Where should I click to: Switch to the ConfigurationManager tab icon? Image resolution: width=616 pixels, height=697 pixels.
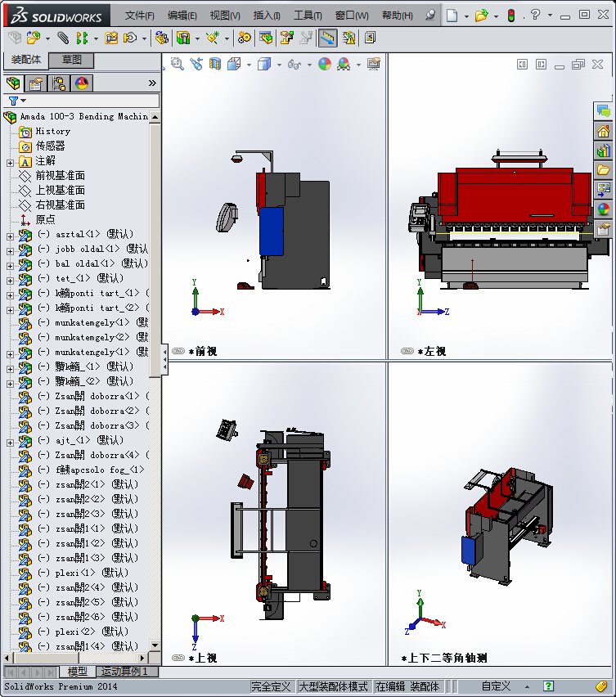coord(59,83)
